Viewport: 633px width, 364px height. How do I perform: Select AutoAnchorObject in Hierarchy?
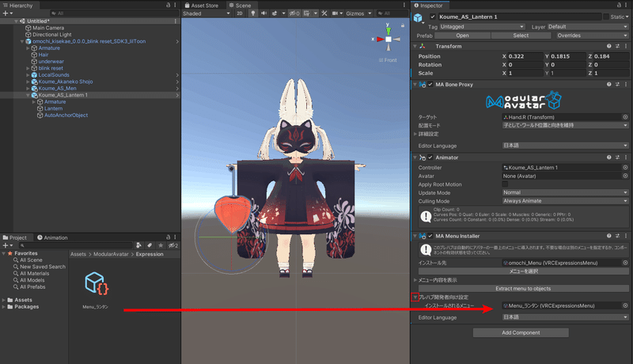tap(66, 116)
